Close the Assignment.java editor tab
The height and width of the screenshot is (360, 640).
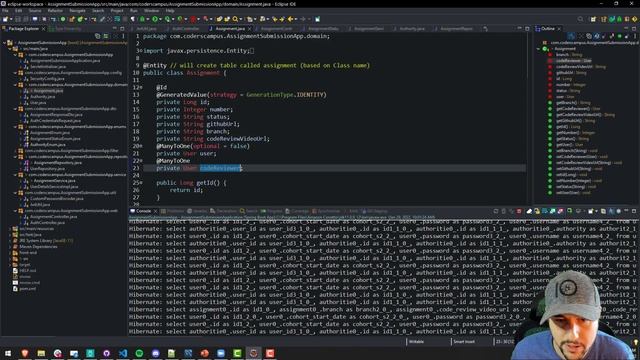point(249,29)
